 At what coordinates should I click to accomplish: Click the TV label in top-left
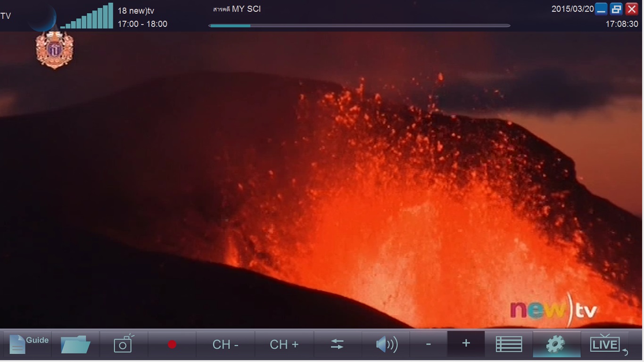point(6,16)
